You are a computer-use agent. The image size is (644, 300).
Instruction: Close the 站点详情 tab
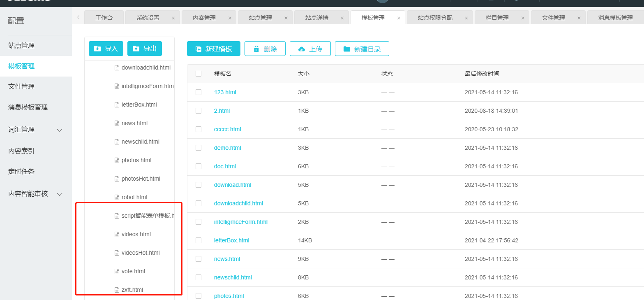click(x=342, y=18)
